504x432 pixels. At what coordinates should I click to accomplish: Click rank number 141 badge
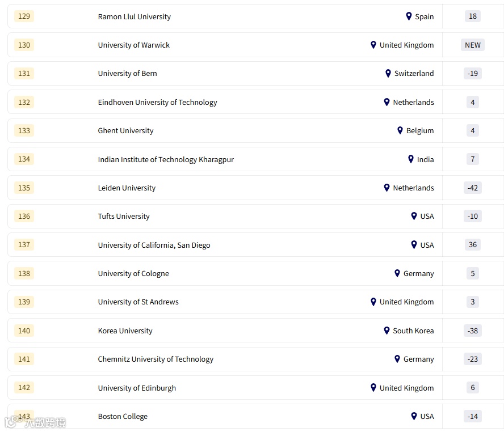coord(24,359)
